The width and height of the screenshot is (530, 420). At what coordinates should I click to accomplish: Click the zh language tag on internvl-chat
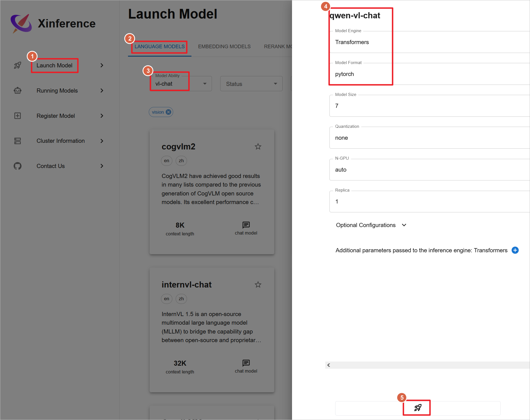[181, 299]
